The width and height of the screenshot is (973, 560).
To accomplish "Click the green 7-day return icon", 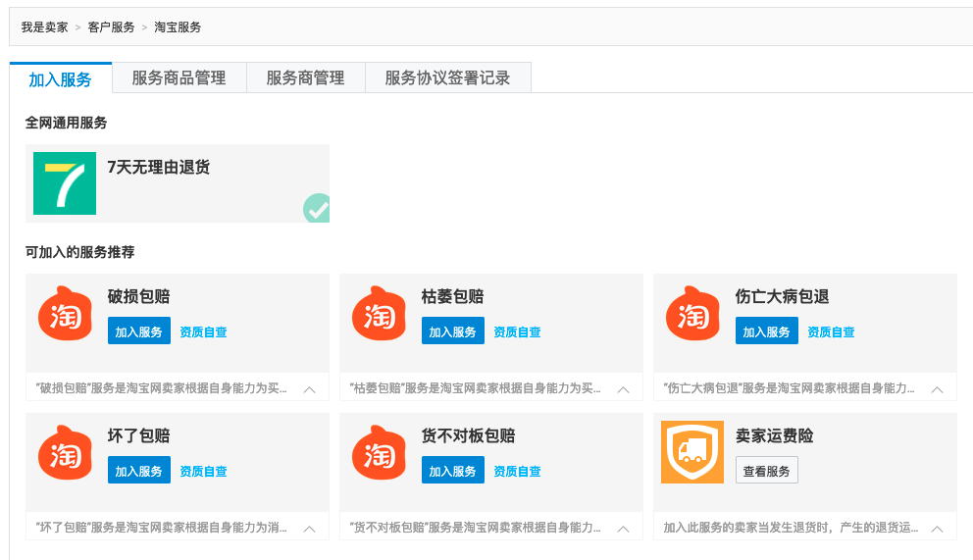I will (x=65, y=183).
